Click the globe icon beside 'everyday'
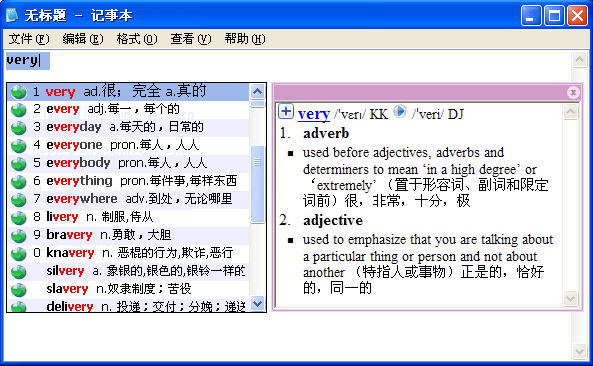The image size is (593, 366). [18, 128]
